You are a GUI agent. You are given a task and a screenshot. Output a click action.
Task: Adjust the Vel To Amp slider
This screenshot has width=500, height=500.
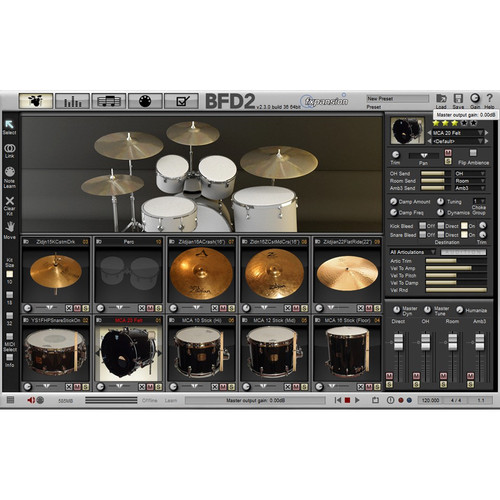click(x=456, y=268)
